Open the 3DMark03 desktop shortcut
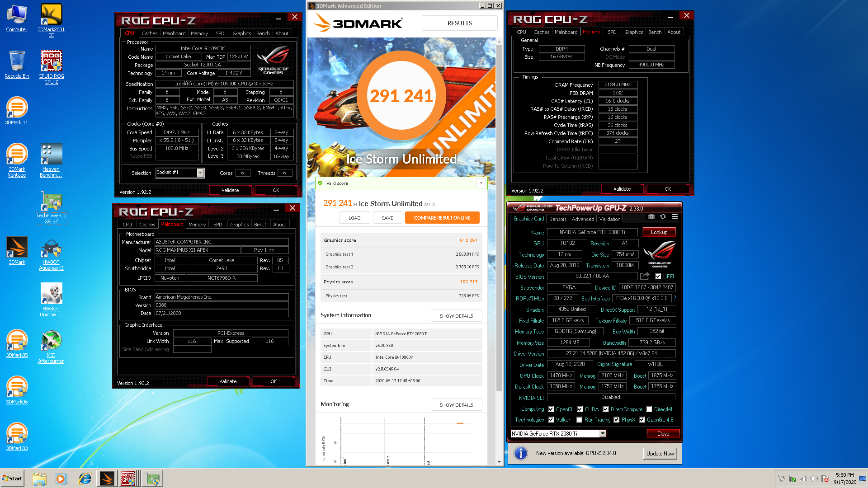Image resolution: width=868 pixels, height=488 pixels. pos(17,437)
